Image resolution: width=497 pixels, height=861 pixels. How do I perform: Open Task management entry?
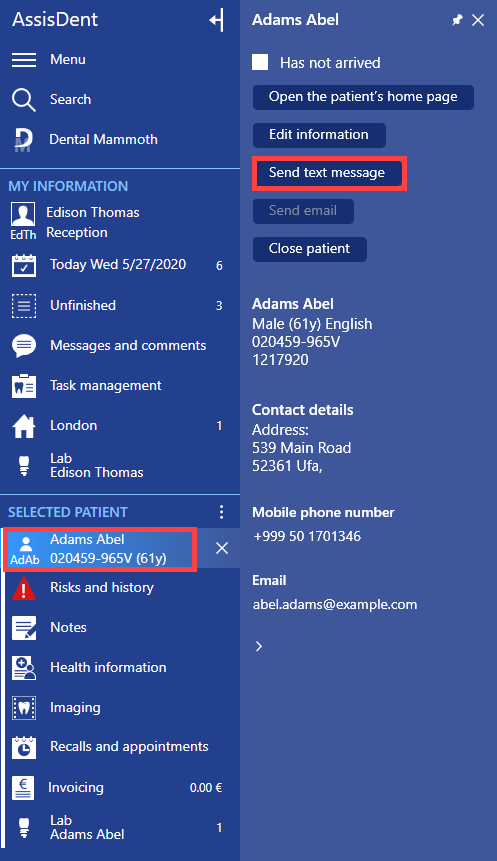[x=105, y=385]
